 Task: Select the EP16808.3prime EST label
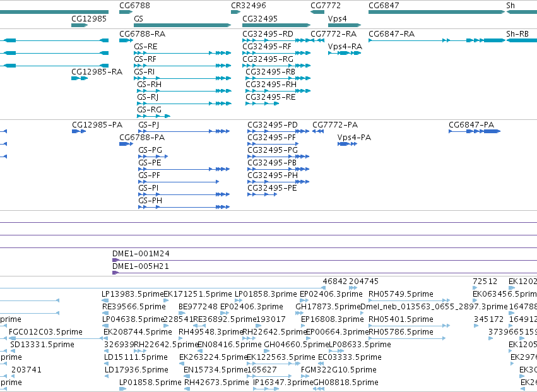(x=332, y=319)
